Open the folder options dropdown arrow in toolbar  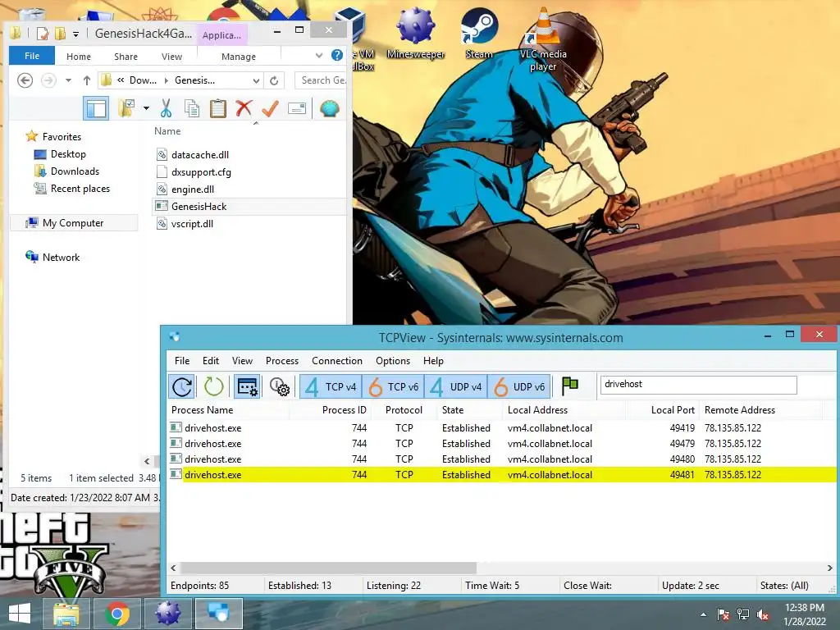click(146, 109)
